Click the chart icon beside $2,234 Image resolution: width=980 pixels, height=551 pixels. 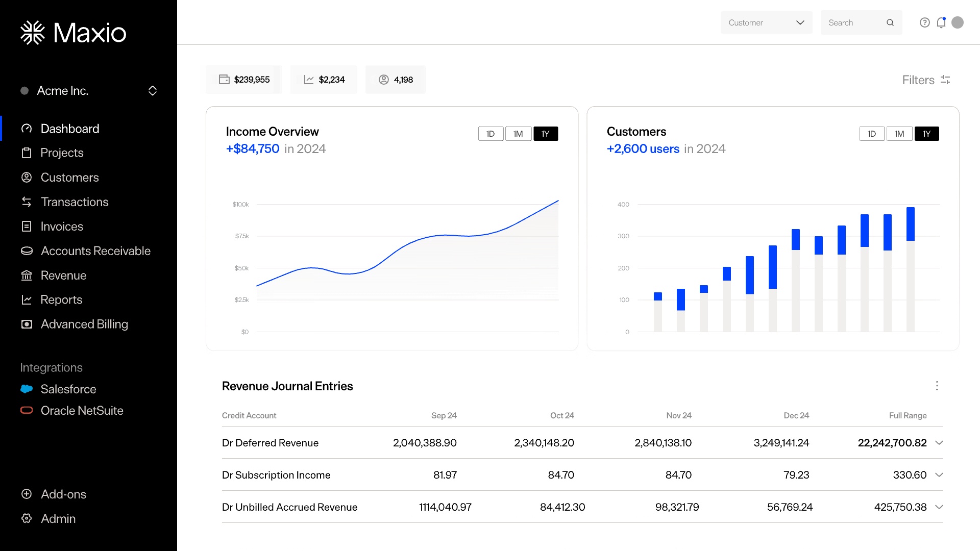[309, 80]
